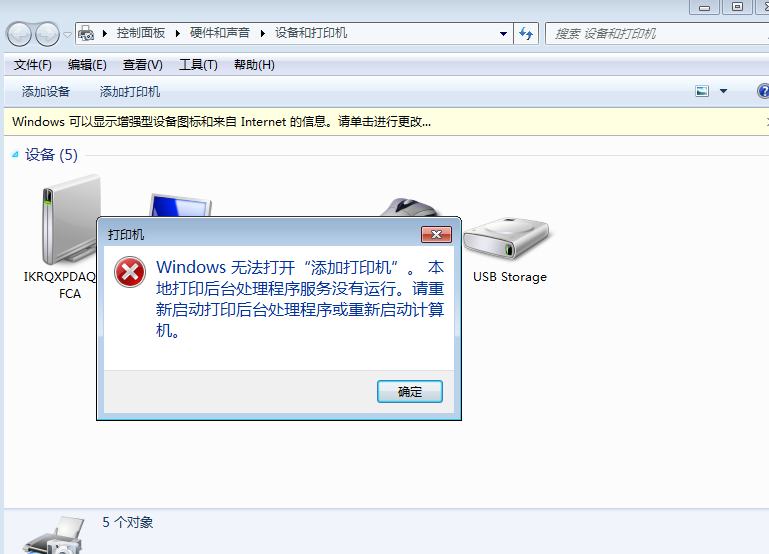Click the blue help question mark icon
This screenshot has height=554, width=769.
[763, 91]
